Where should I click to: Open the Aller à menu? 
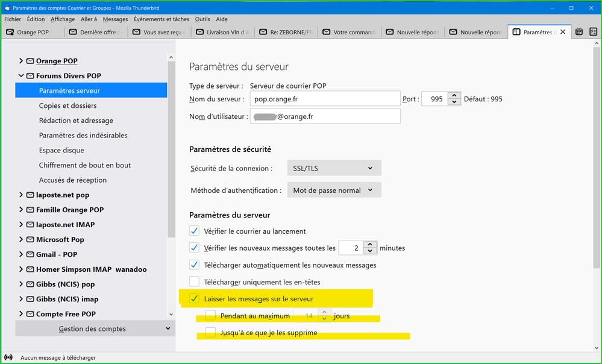(89, 19)
